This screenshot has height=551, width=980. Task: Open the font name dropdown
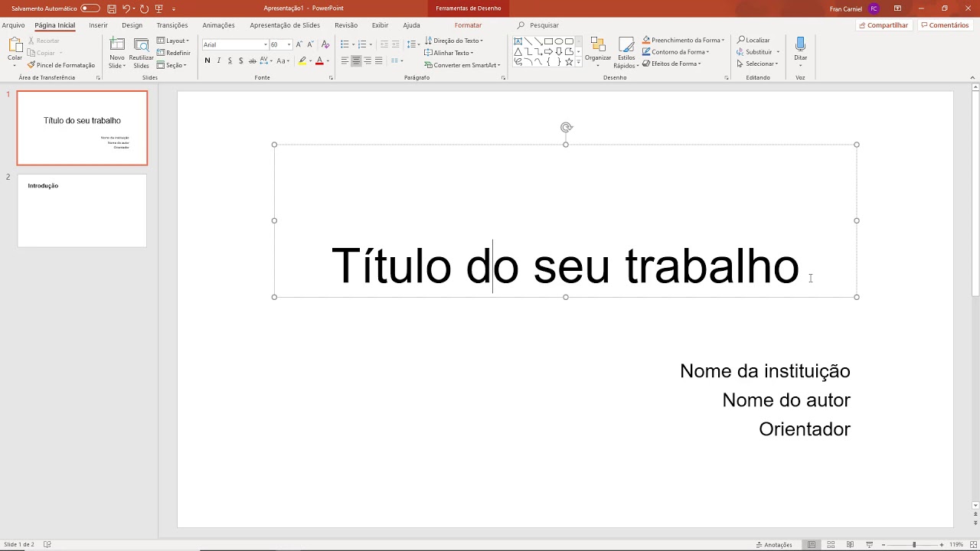coord(266,44)
